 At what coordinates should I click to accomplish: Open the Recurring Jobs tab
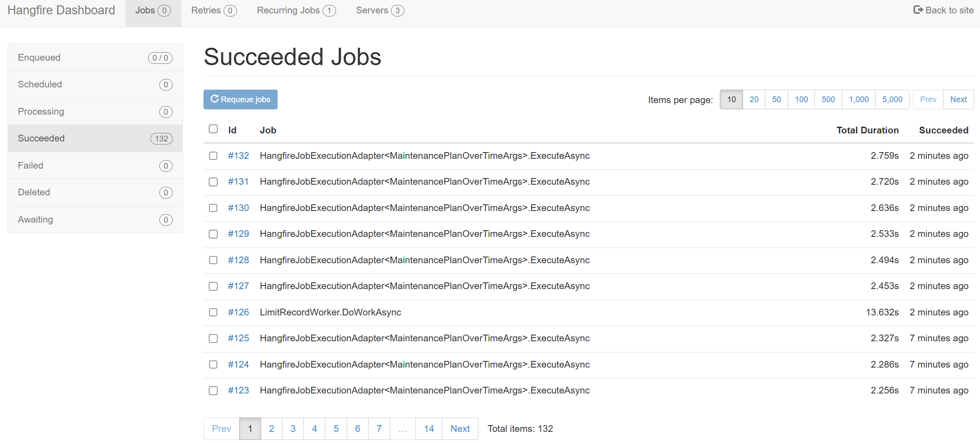[x=296, y=11]
